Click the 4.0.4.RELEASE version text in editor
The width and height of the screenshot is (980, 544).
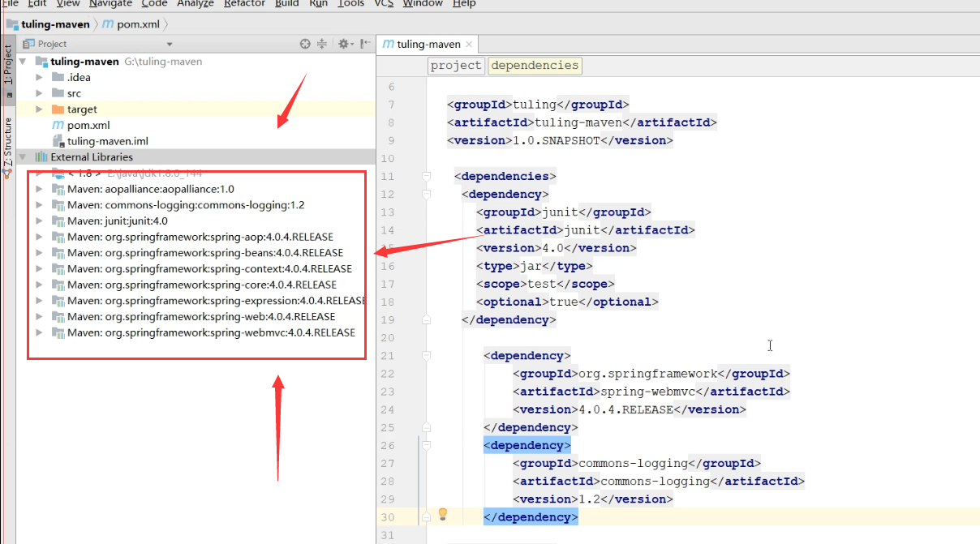click(x=624, y=409)
